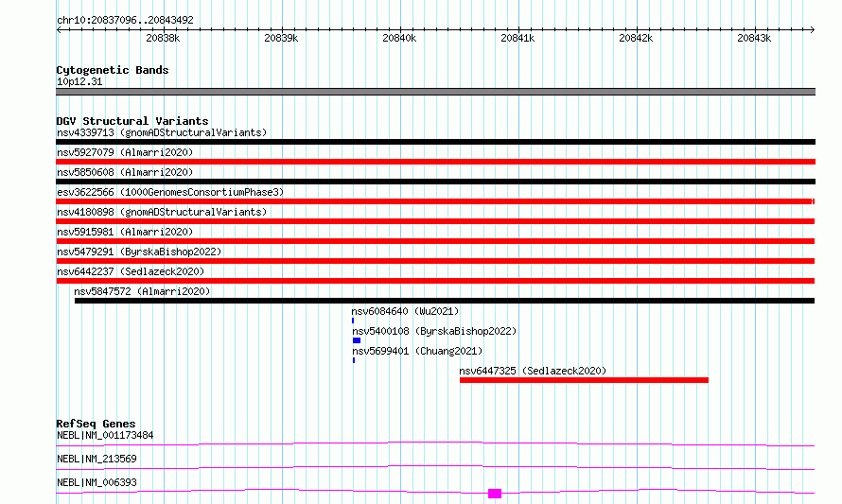Screen dimensions: 842x504
Task: Click the red bar under nsv6442237
Action: click(x=435, y=281)
